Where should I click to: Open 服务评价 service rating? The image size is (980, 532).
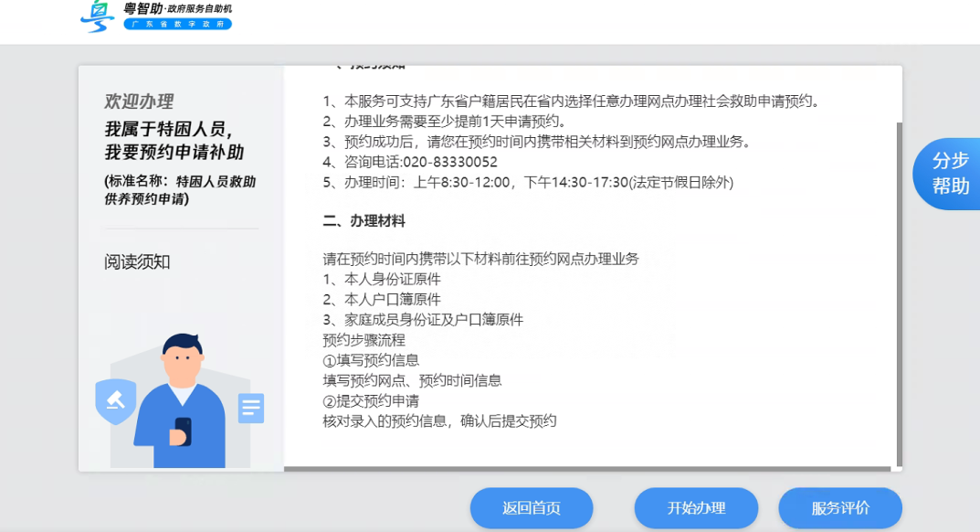coord(838,508)
